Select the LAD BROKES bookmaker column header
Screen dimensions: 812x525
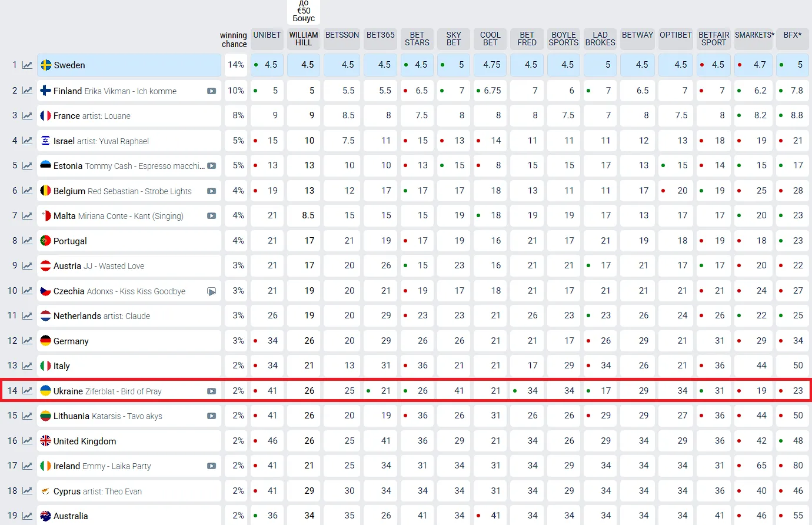click(x=600, y=39)
